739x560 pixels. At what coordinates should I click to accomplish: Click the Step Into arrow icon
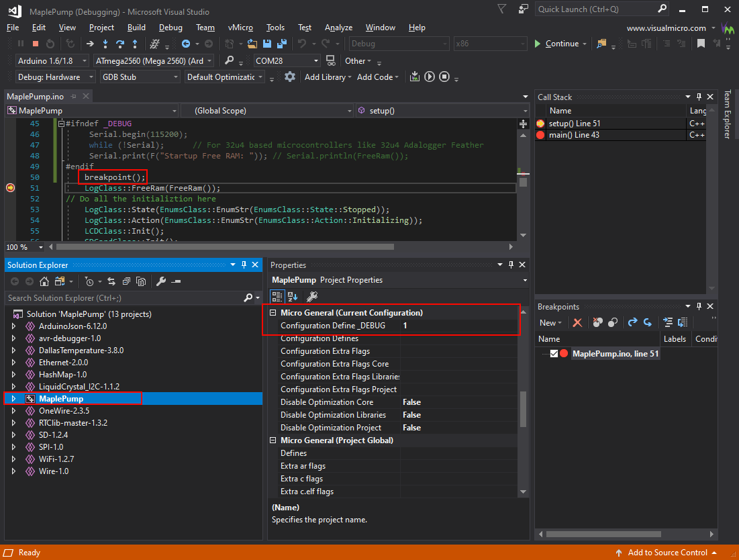click(105, 44)
